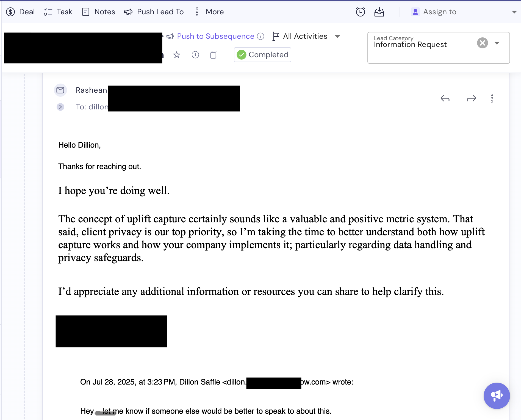Open the Notes option
Viewport: 521px width, 420px height.
click(99, 12)
